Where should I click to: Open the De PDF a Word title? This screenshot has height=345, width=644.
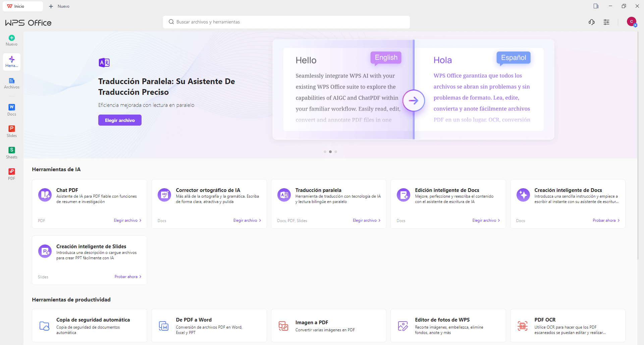click(x=194, y=320)
